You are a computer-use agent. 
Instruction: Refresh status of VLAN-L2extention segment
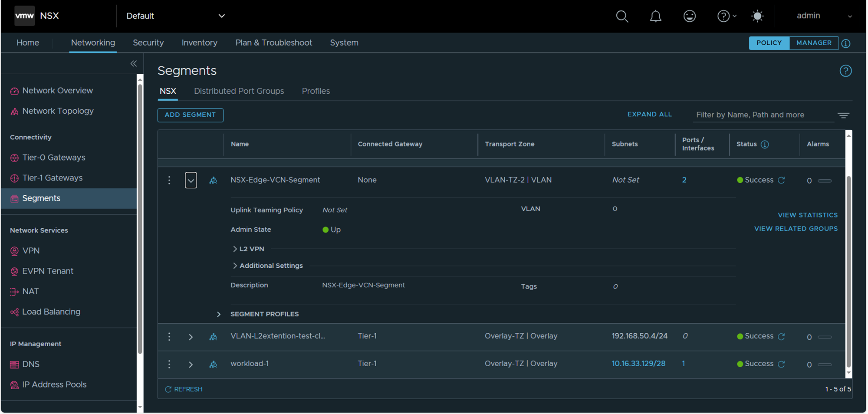coord(781,336)
